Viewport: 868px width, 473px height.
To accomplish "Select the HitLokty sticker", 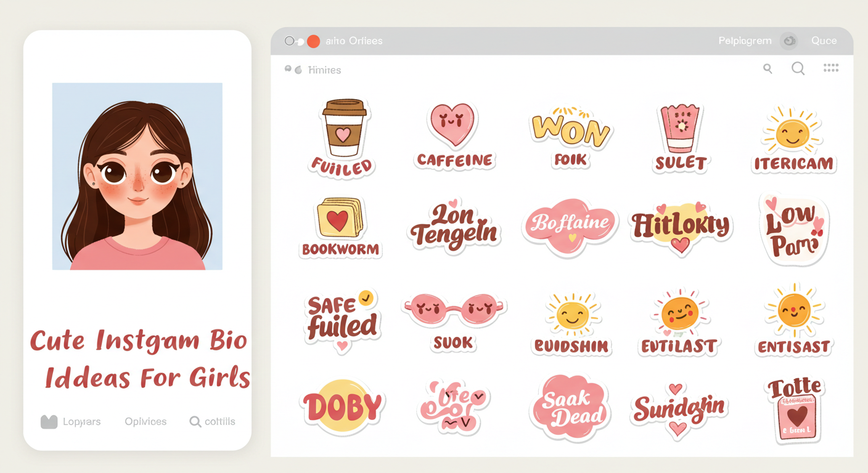I will [680, 228].
